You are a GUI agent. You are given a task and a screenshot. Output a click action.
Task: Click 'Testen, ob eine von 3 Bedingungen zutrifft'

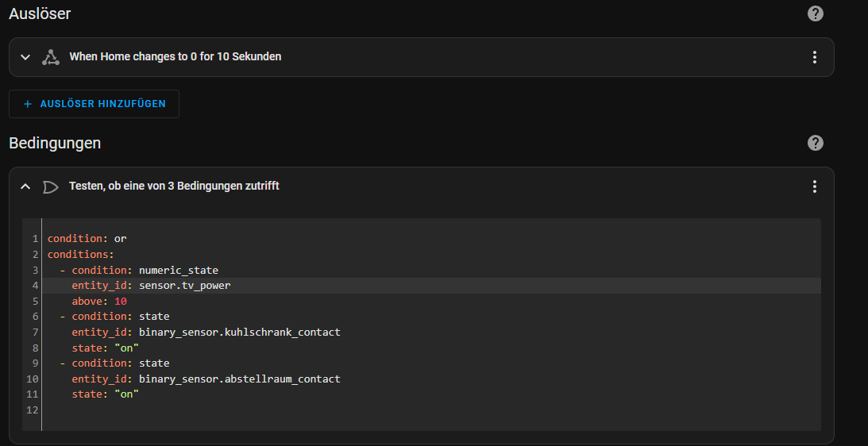click(x=174, y=186)
